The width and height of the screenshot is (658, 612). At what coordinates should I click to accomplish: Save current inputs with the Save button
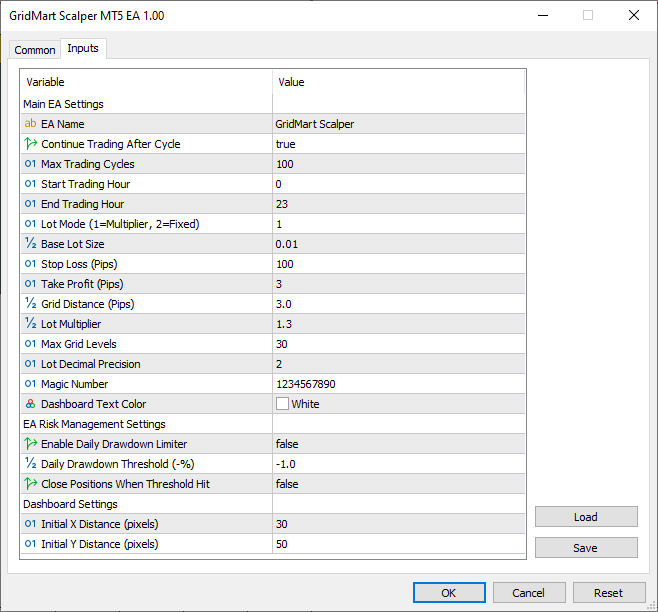[586, 548]
